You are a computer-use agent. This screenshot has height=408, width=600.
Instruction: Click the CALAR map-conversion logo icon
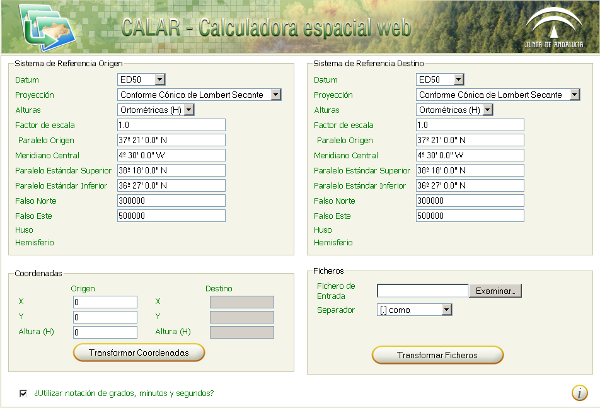click(47, 28)
